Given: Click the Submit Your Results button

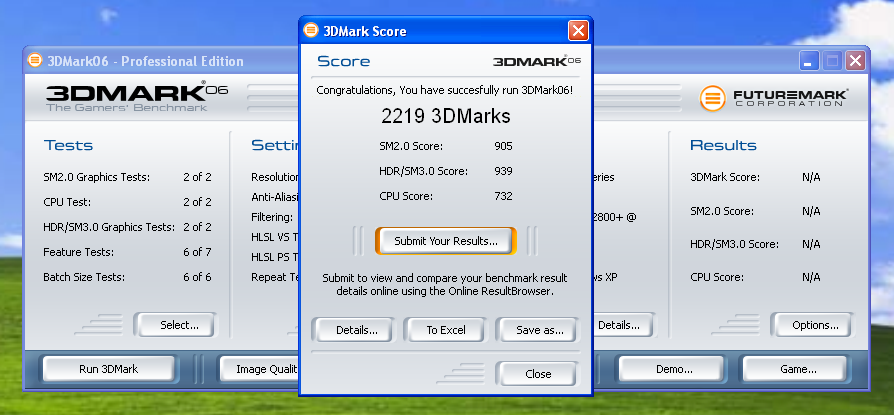Looking at the screenshot, I should [x=445, y=241].
